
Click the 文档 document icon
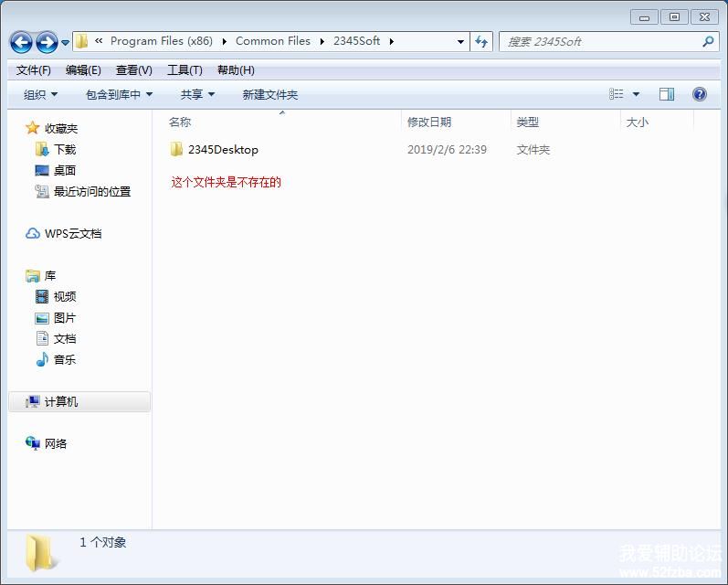(42, 338)
